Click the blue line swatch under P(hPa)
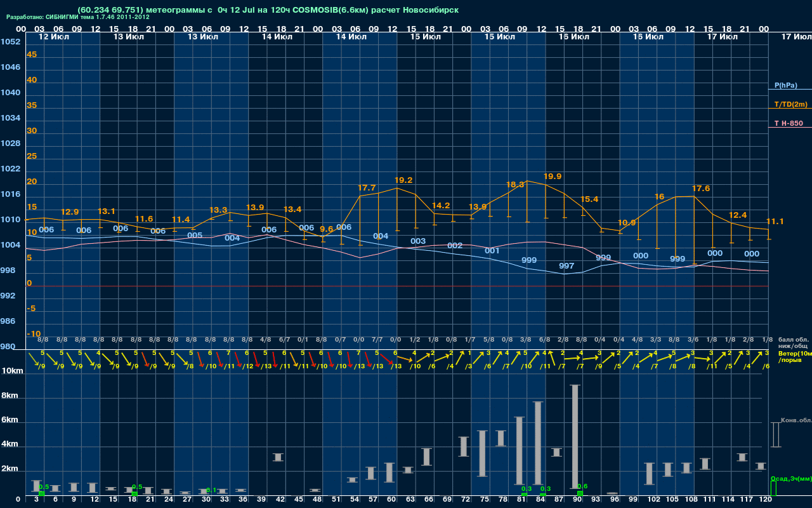Image resolution: width=812 pixels, height=508 pixels. point(790,90)
